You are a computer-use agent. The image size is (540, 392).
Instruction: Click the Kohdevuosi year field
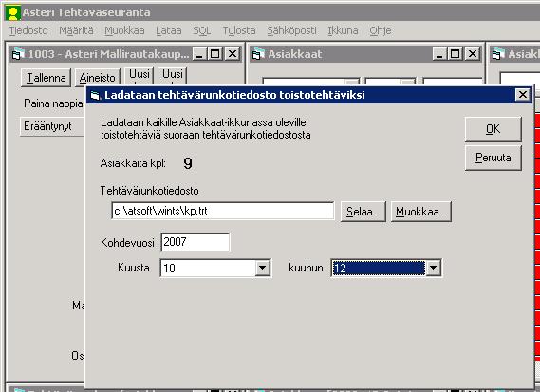(196, 242)
